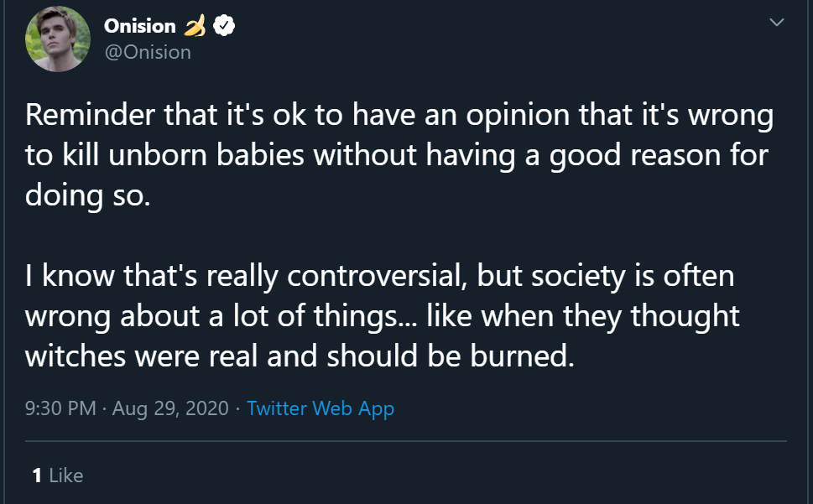
Task: View who liked via the Like label
Action: pyautogui.click(x=65, y=475)
